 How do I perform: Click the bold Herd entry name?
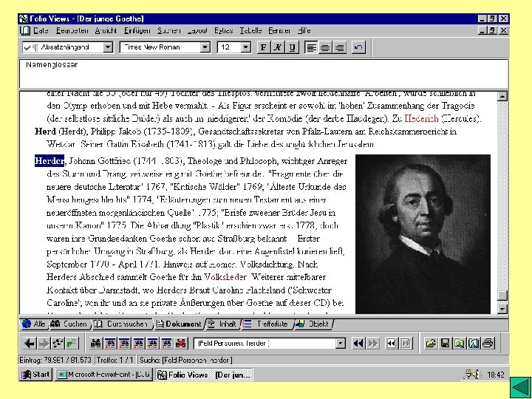point(45,132)
